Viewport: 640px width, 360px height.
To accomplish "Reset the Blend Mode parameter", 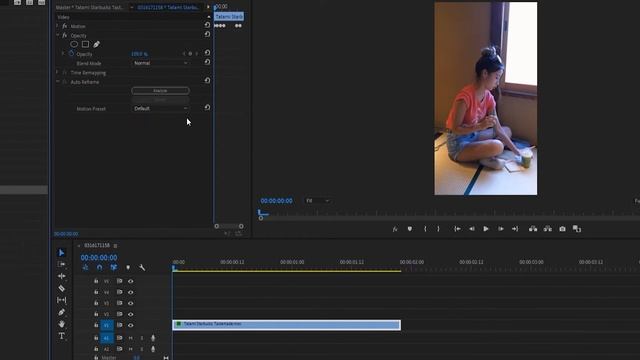I will (x=207, y=62).
